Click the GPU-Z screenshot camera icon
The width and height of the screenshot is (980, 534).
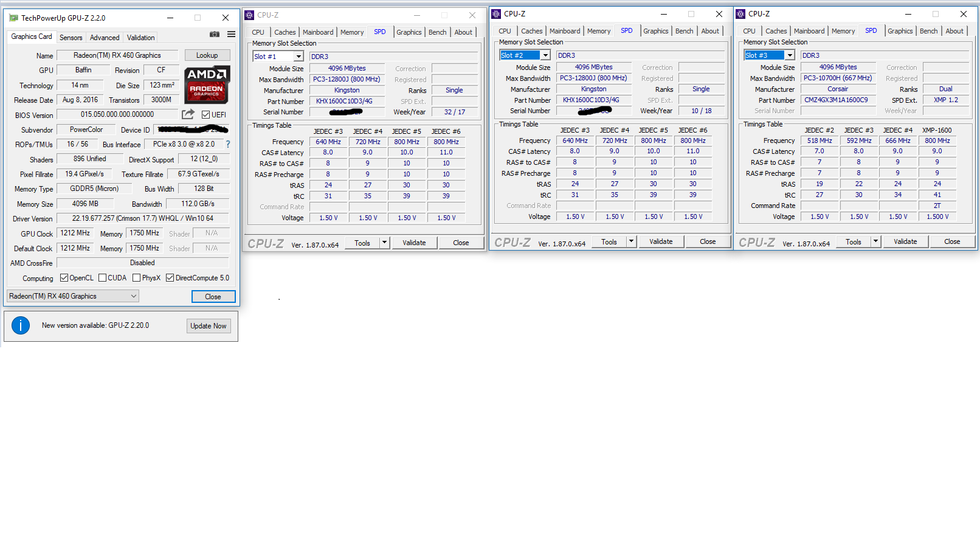214,34
